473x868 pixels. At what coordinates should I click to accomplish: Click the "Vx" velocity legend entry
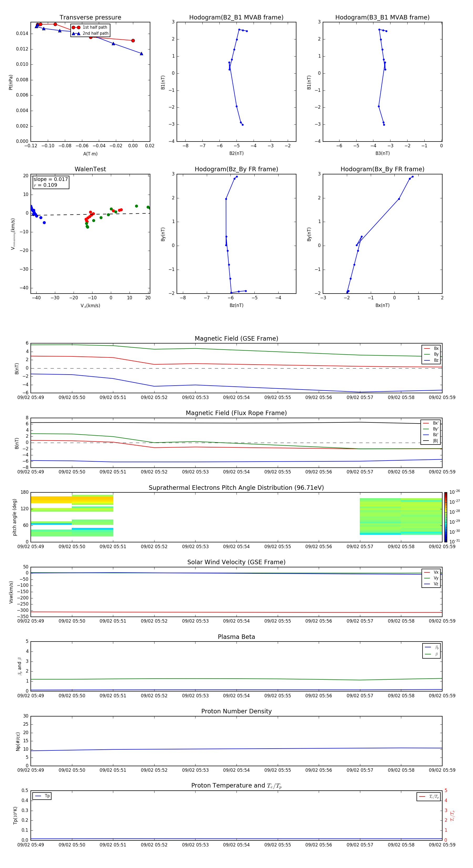tap(431, 572)
